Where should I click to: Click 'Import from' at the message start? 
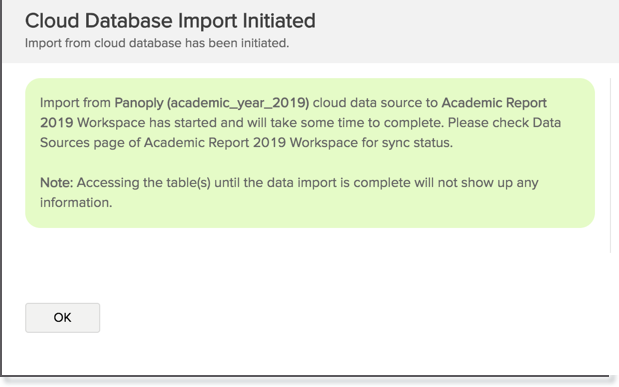pyautogui.click(x=75, y=103)
